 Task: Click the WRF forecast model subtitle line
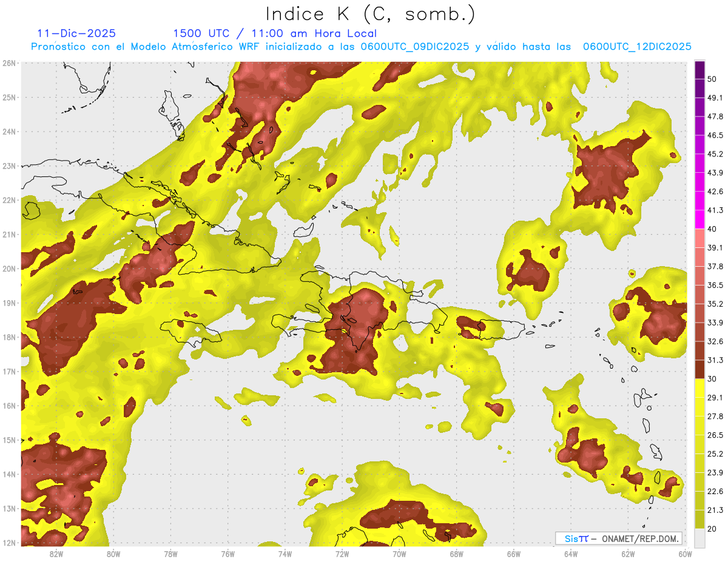coord(361,47)
